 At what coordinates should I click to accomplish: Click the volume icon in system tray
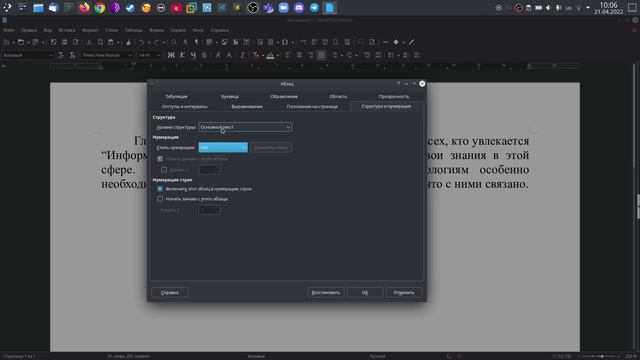[x=548, y=8]
